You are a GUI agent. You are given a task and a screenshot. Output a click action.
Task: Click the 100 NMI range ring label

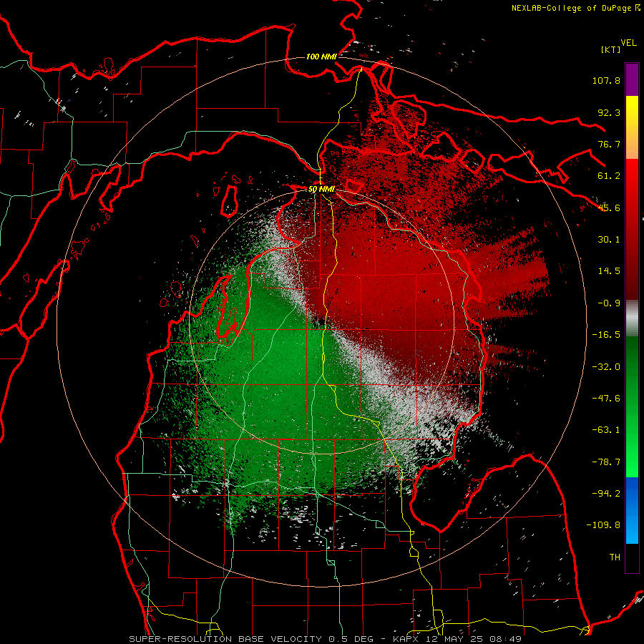pos(321,57)
